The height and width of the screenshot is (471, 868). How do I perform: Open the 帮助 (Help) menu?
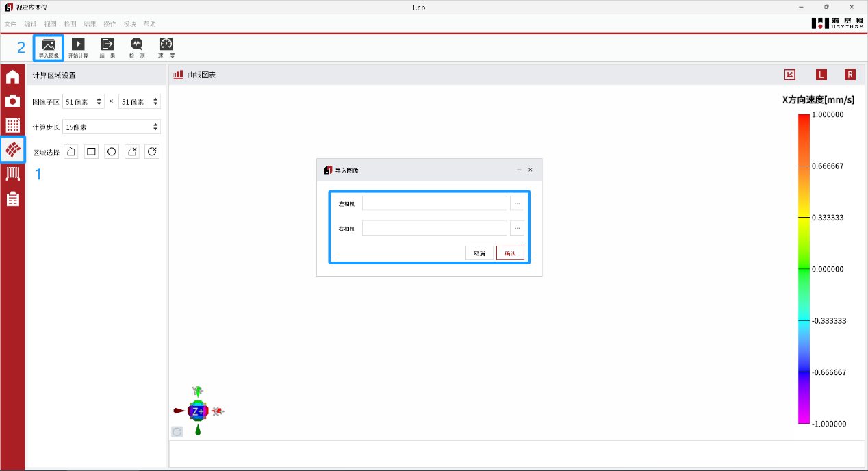click(149, 23)
